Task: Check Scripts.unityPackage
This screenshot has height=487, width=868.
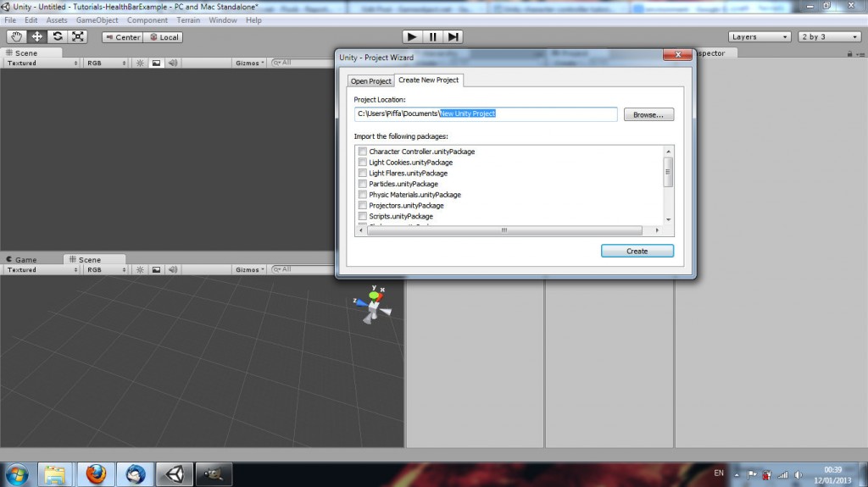Action: click(x=363, y=216)
